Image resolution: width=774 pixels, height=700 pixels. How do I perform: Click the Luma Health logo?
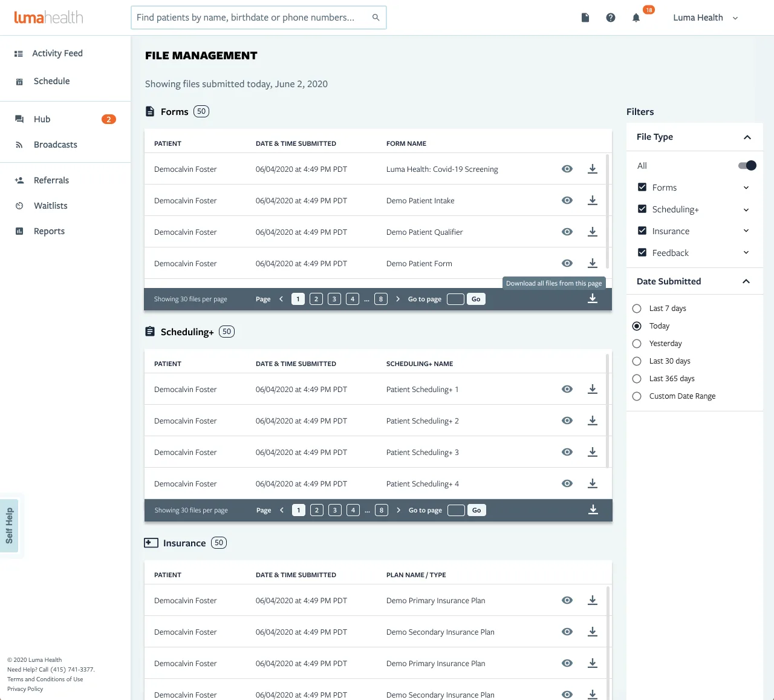coord(48,17)
